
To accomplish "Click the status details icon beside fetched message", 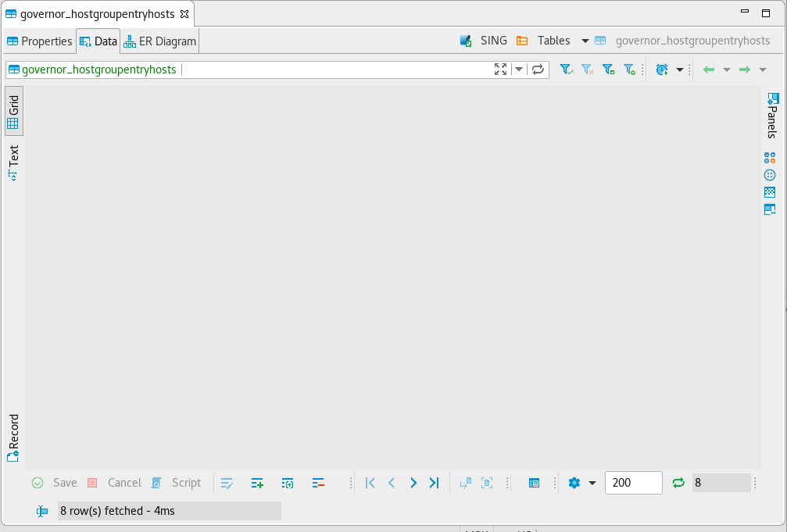I will point(42,511).
